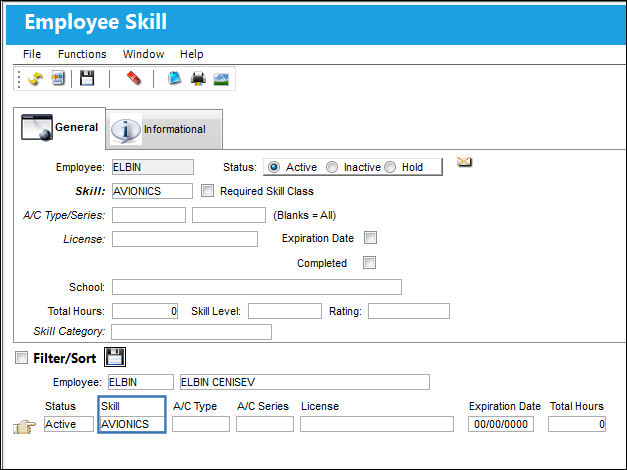Click the toolbar drag handle dots
627x470 pixels.
click(x=18, y=79)
